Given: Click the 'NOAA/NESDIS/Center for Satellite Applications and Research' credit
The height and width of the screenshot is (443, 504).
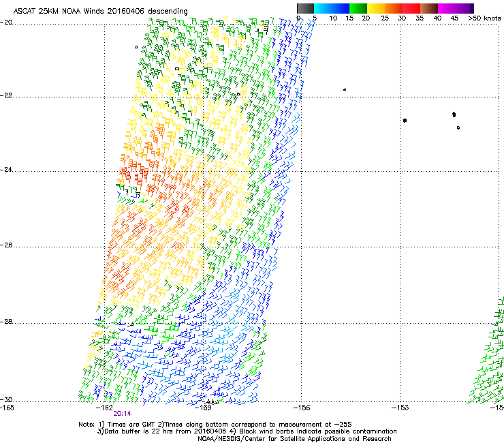Looking at the screenshot, I should (294, 439).
